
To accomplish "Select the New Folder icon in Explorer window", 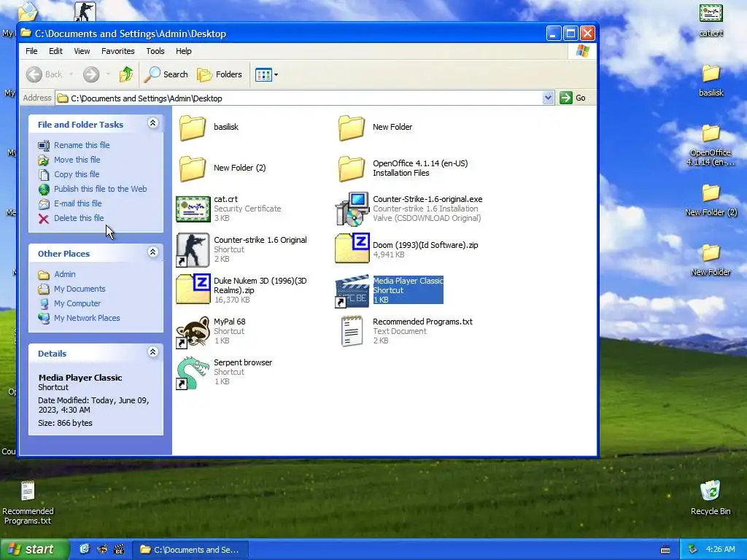I will [x=352, y=127].
